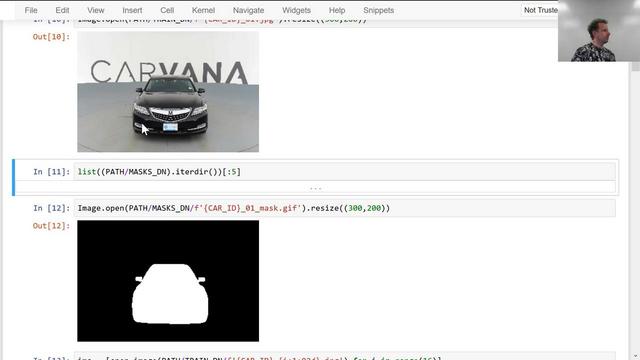
Task: Expand collapsed output of cell 11
Action: pos(316,188)
